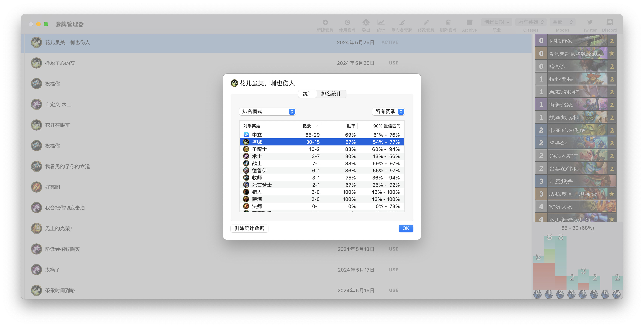Click the 猎人 class icon in table
The width and height of the screenshot is (644, 327).
point(246,192)
